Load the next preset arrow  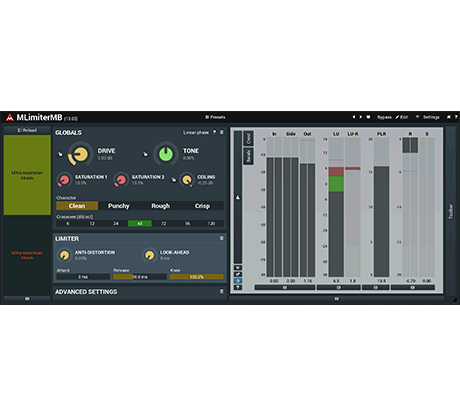[x=361, y=117]
